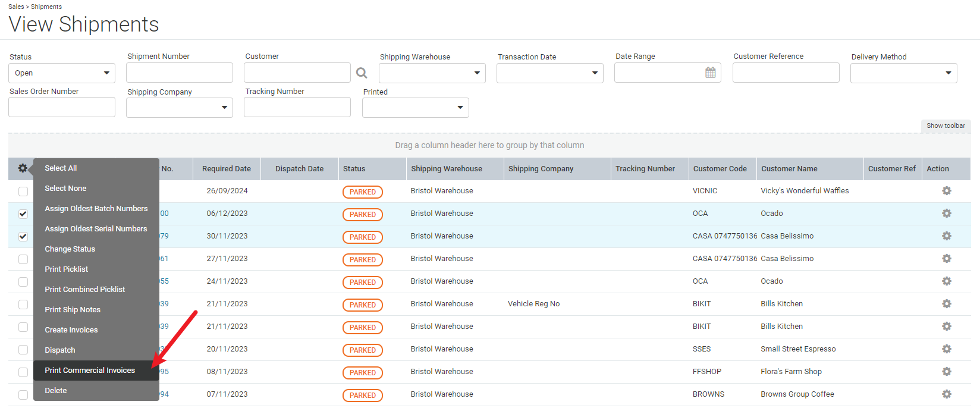Open the Transaction Date dropdown

tap(550, 73)
